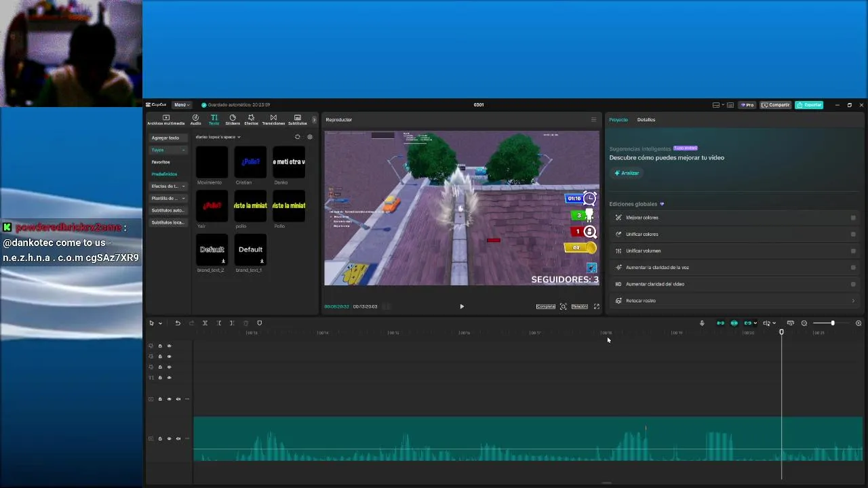Click the voice record microphone icon
The image size is (868, 488).
click(702, 323)
